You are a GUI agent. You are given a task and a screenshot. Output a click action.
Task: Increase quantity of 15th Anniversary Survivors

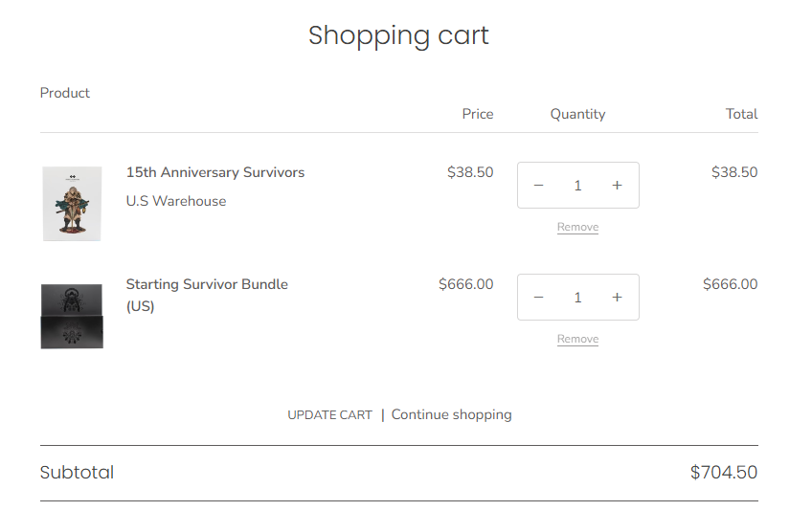pos(617,186)
